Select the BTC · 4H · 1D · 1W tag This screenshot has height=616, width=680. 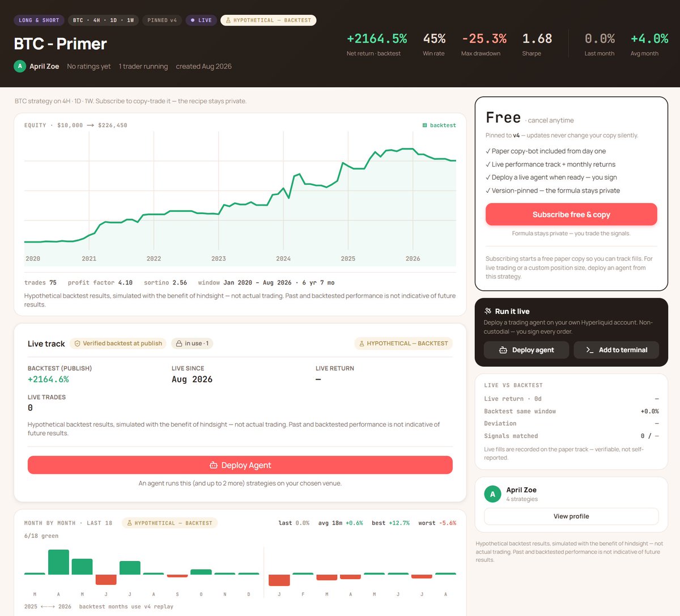[103, 20]
